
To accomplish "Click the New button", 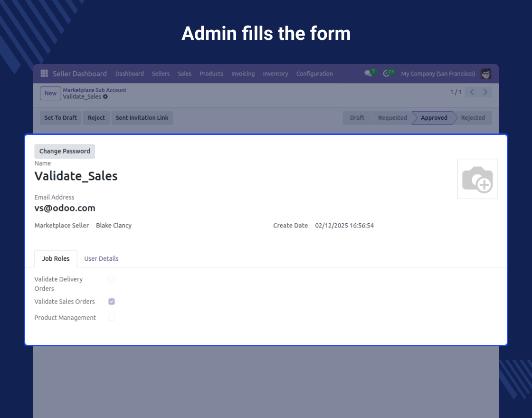I will click(50, 93).
